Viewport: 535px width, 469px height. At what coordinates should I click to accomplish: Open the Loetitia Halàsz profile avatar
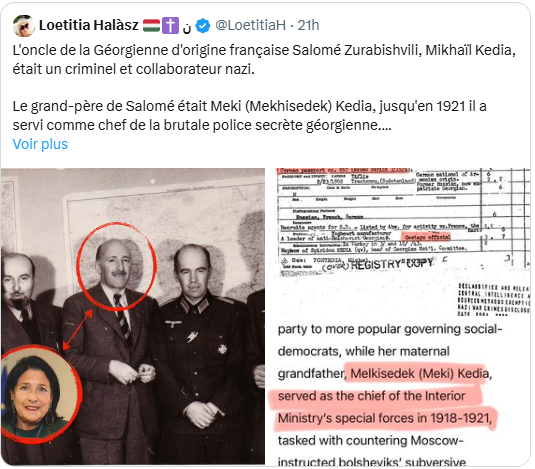click(24, 26)
